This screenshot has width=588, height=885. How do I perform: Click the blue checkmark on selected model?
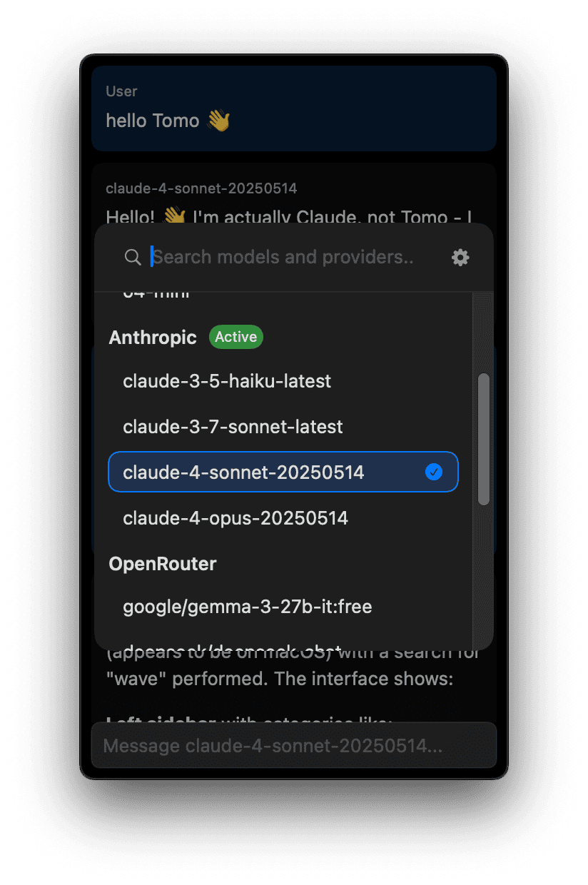[x=434, y=472]
